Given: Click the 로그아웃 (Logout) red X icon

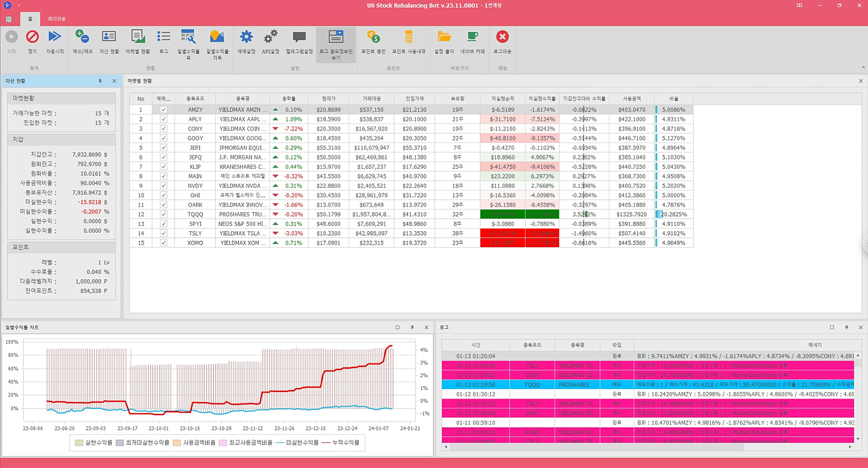Looking at the screenshot, I should point(502,37).
